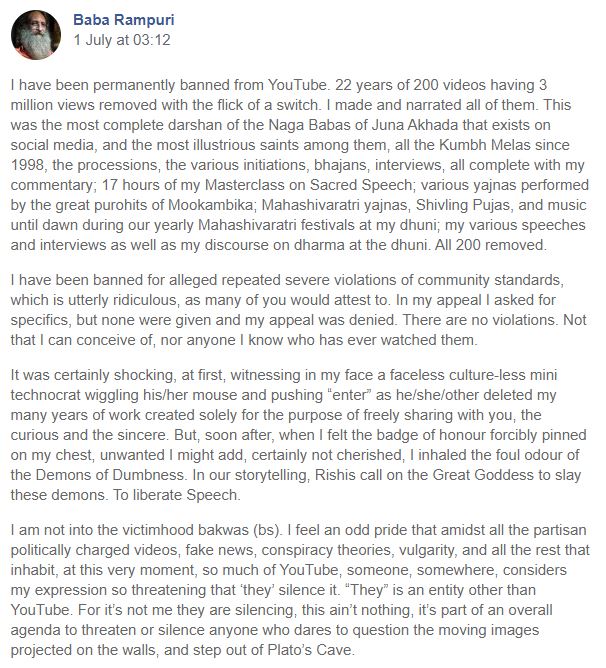606x668 pixels.
Task: Click the words 'community standards'
Action: pyautogui.click(x=490, y=280)
